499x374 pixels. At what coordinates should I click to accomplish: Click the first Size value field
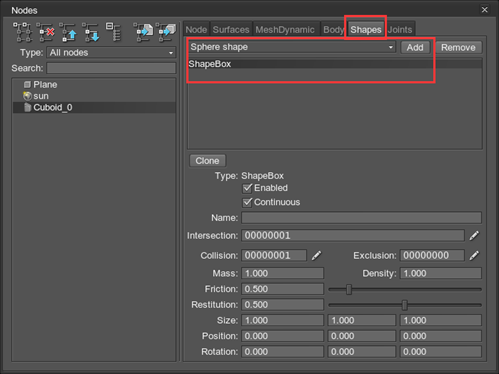tap(282, 320)
